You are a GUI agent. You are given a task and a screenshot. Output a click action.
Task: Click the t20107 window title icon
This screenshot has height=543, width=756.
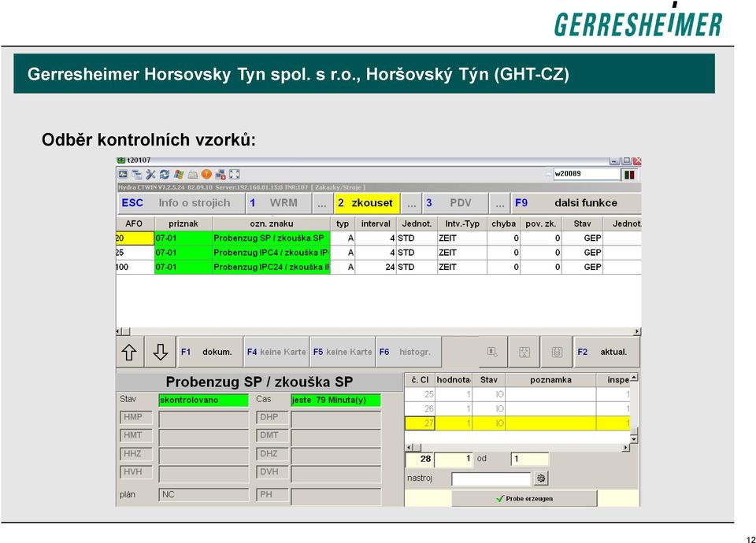tap(121, 160)
